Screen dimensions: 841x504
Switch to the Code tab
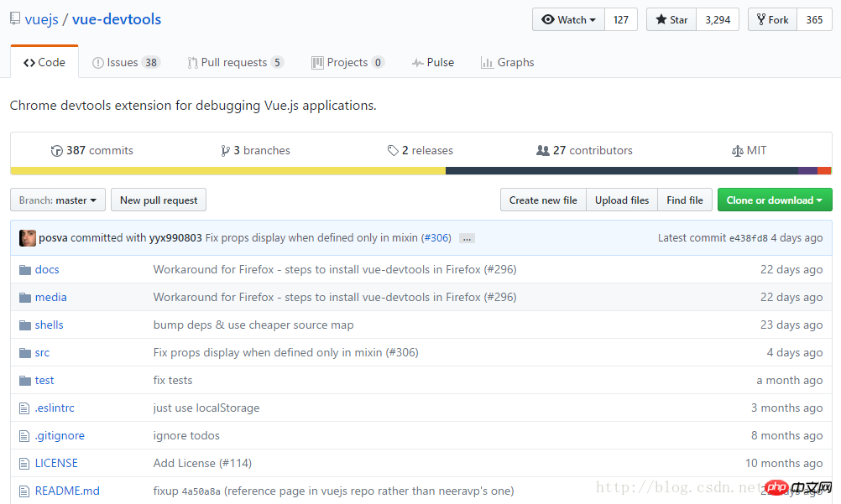pyautogui.click(x=44, y=62)
